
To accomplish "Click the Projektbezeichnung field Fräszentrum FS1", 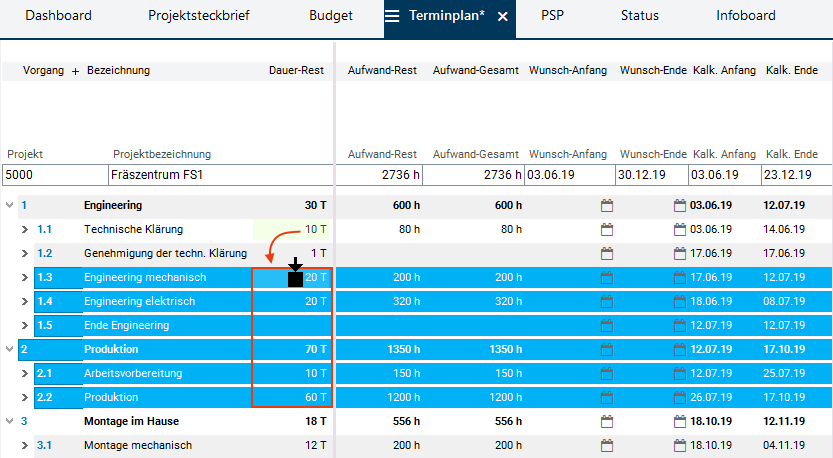I will coord(219,175).
